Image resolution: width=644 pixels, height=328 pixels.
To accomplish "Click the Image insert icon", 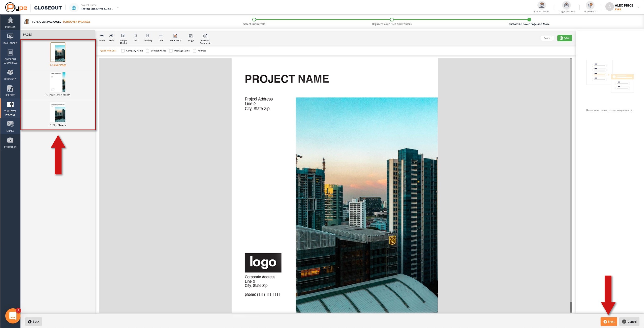I will (191, 36).
